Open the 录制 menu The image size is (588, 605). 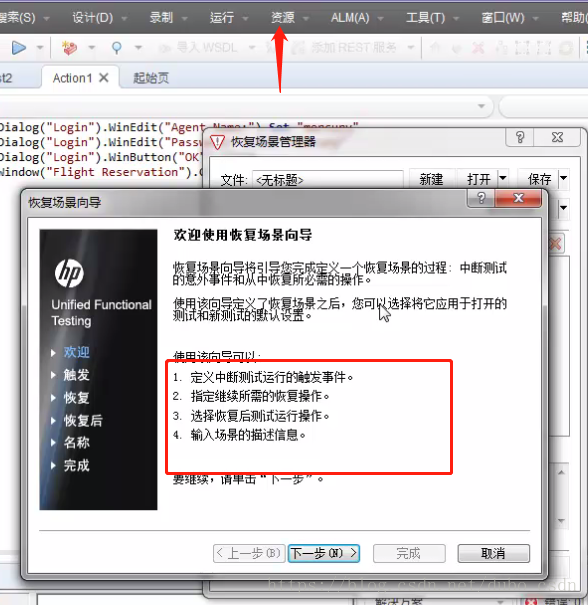[161, 18]
